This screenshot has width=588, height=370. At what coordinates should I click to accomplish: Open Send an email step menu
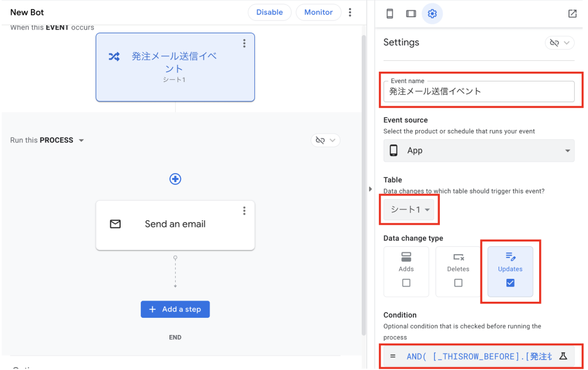coord(244,211)
